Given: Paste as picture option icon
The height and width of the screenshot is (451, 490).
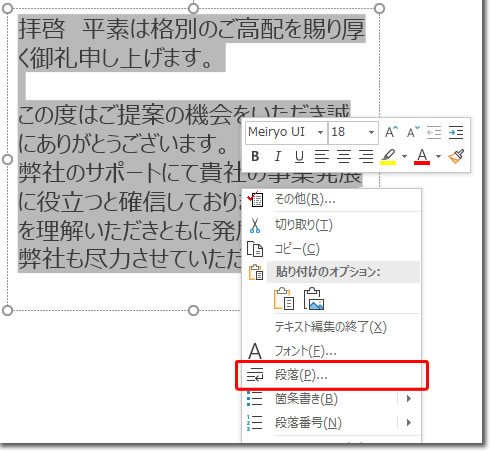Looking at the screenshot, I should tap(314, 298).
